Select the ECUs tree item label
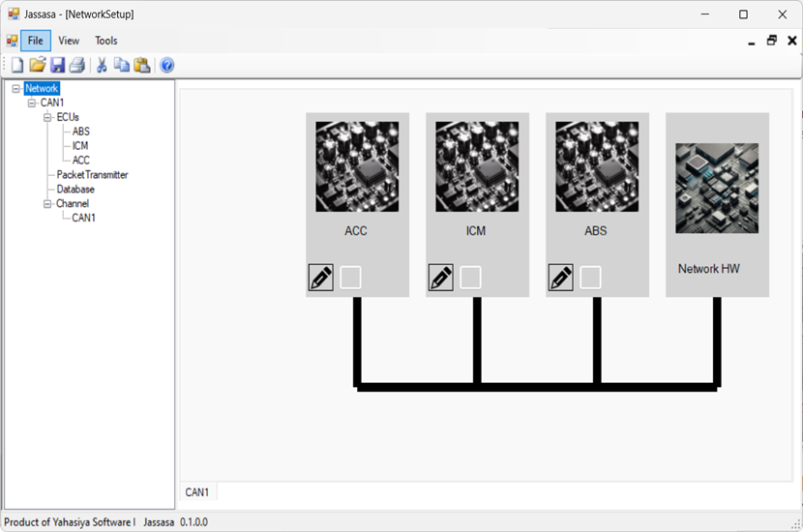803x532 pixels. (x=68, y=117)
